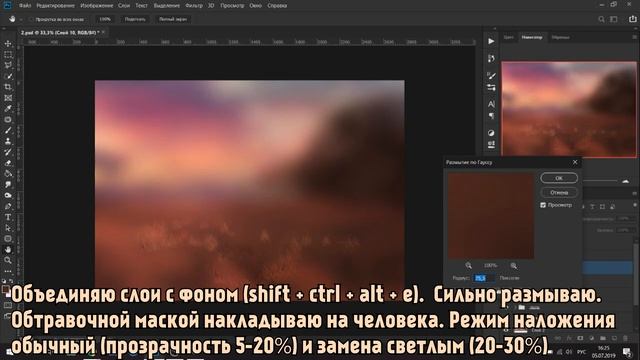
Task: Click the share icon at top right
Action: [x=632, y=19]
